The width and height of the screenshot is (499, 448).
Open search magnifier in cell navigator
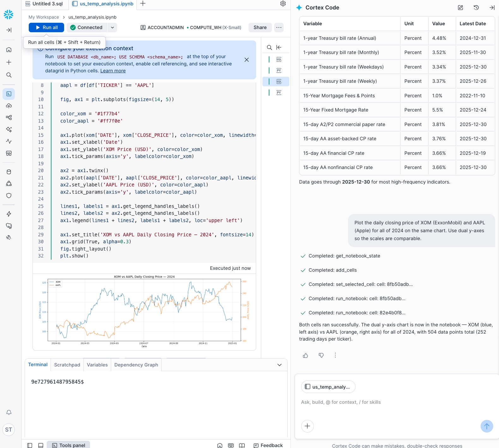269,47
